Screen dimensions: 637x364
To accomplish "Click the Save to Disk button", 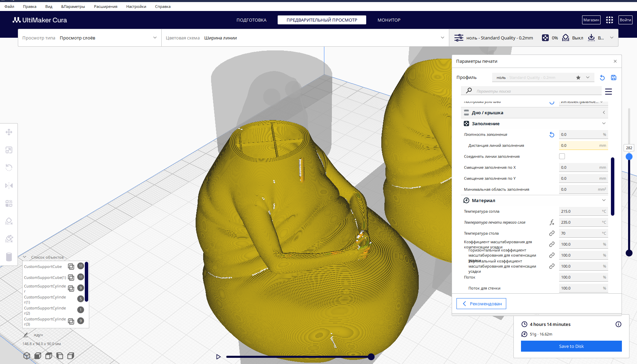I will point(571,346).
